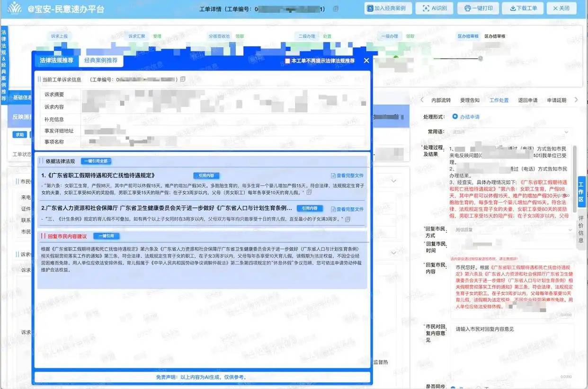
Task: Copy the 第六条 regulation excerpt text
Action: [x=309, y=192]
